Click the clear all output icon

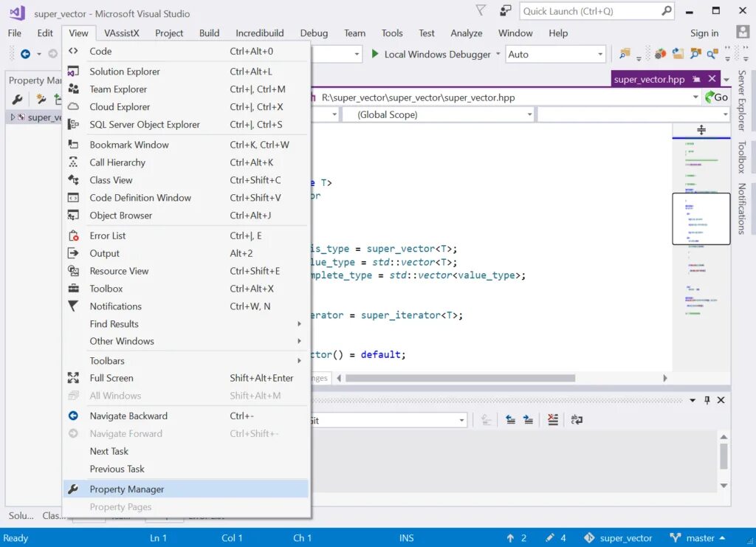(x=553, y=420)
